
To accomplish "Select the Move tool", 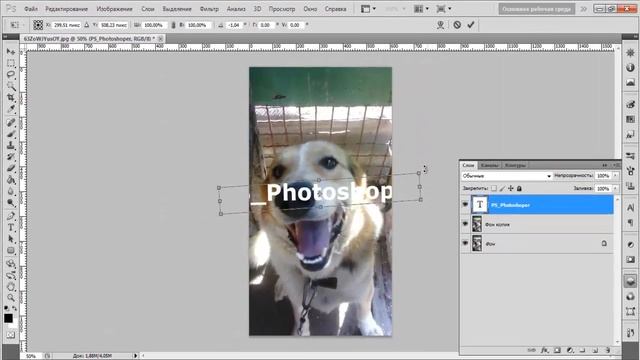I will pos(11,52).
